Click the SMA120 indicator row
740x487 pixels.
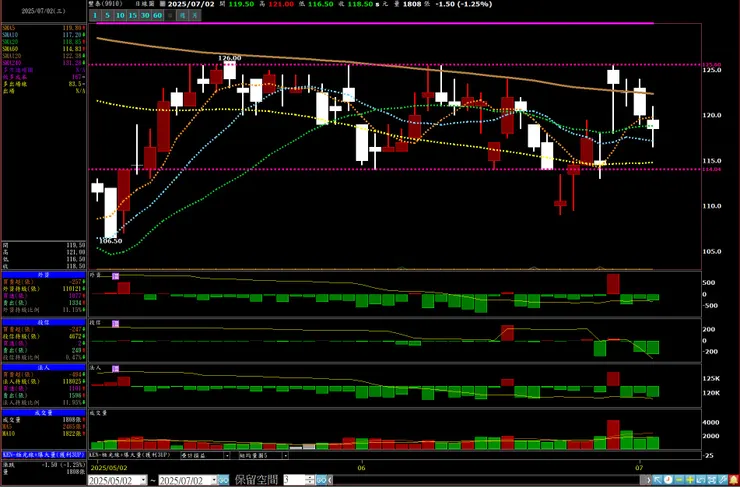click(44, 56)
